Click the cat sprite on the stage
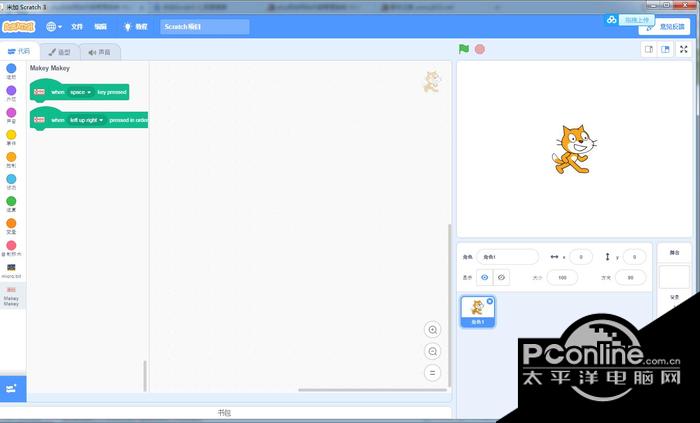Screen dimensions: 700x423 coord(574,149)
